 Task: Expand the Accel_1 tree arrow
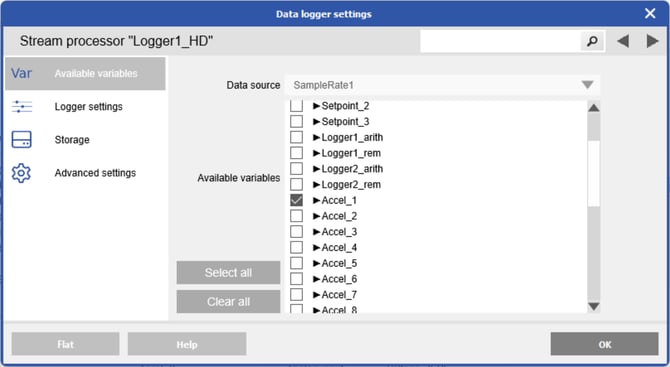pyautogui.click(x=317, y=200)
